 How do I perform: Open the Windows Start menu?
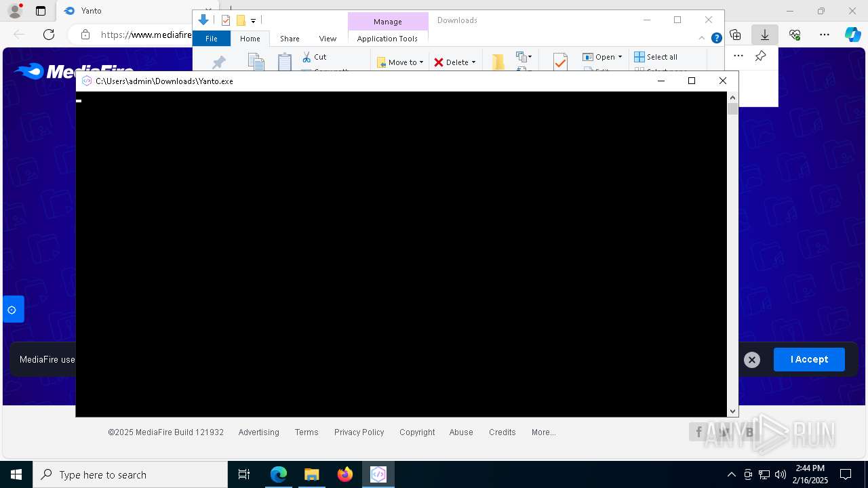point(16,474)
